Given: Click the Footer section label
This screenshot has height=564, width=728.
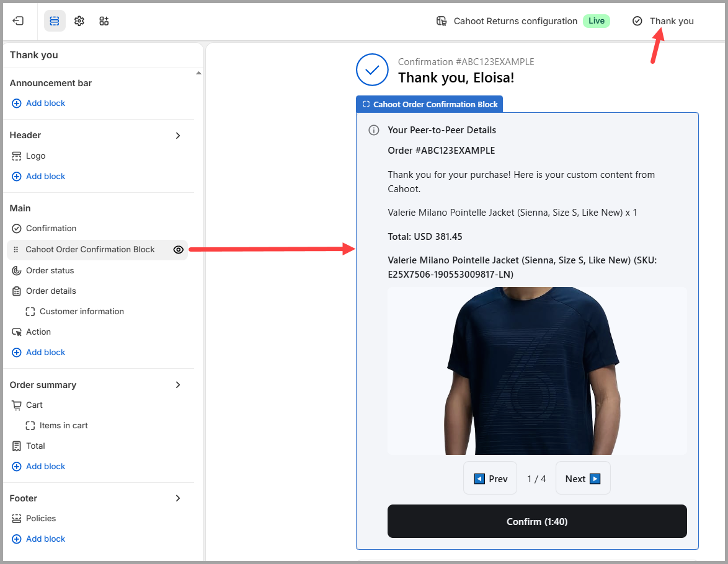Looking at the screenshot, I should tap(23, 498).
